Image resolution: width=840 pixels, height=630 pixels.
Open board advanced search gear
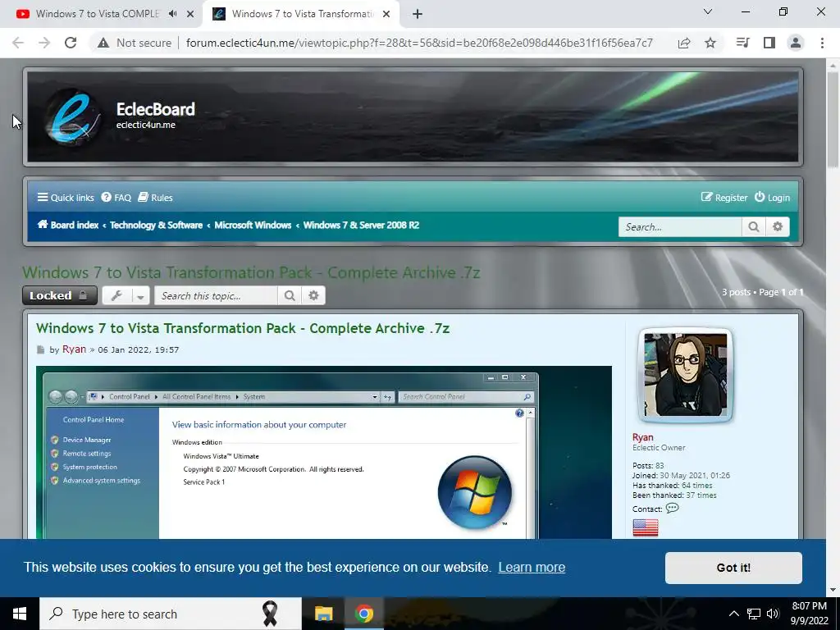point(778,226)
